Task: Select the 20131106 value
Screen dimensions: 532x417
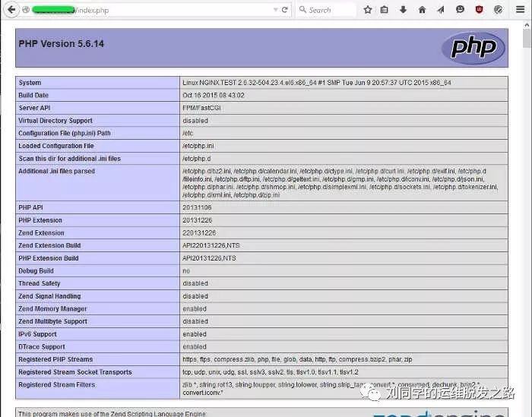Action: [197, 207]
